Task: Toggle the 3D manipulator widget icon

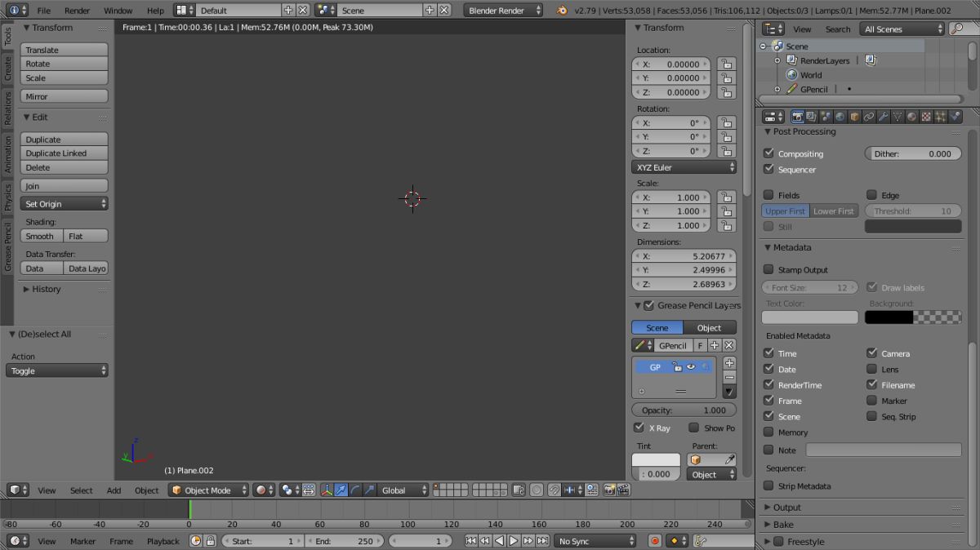Action: tap(326, 490)
